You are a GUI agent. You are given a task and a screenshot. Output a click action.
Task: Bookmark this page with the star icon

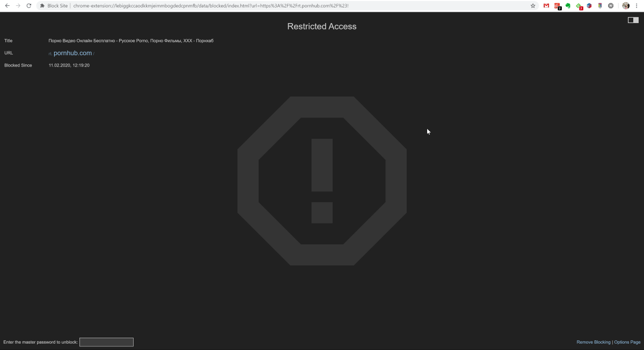coord(533,6)
